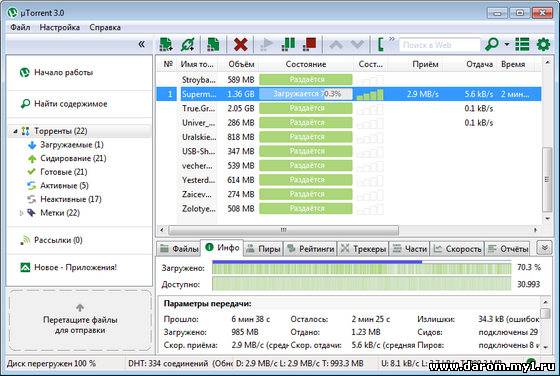
Task: Click the red X Remove torrent icon
Action: [x=241, y=44]
